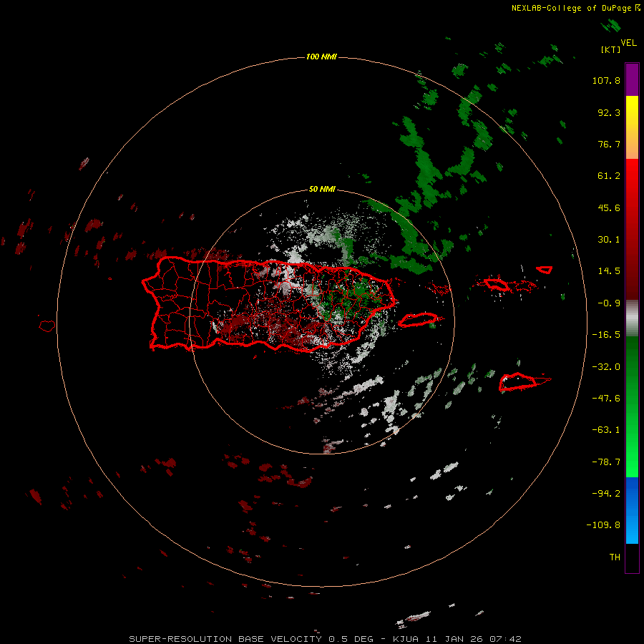Click the 50 NMI range ring label
The height and width of the screenshot is (644, 644).
click(x=322, y=190)
